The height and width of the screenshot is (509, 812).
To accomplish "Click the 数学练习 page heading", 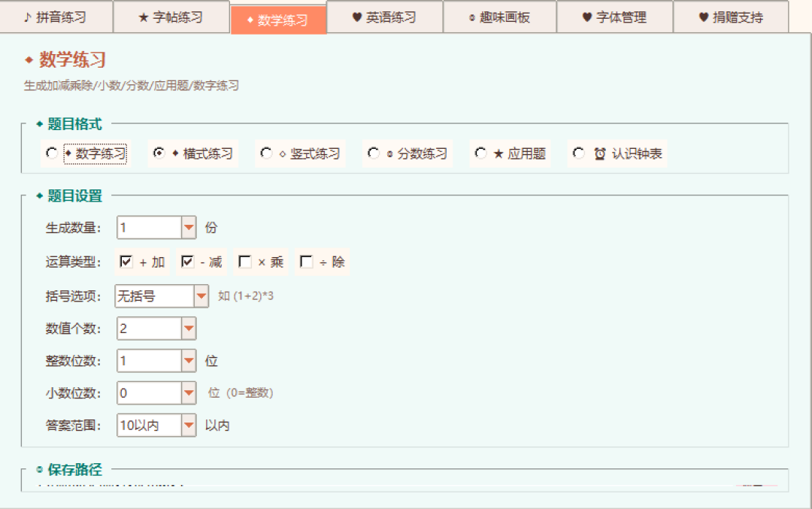I will [x=72, y=59].
